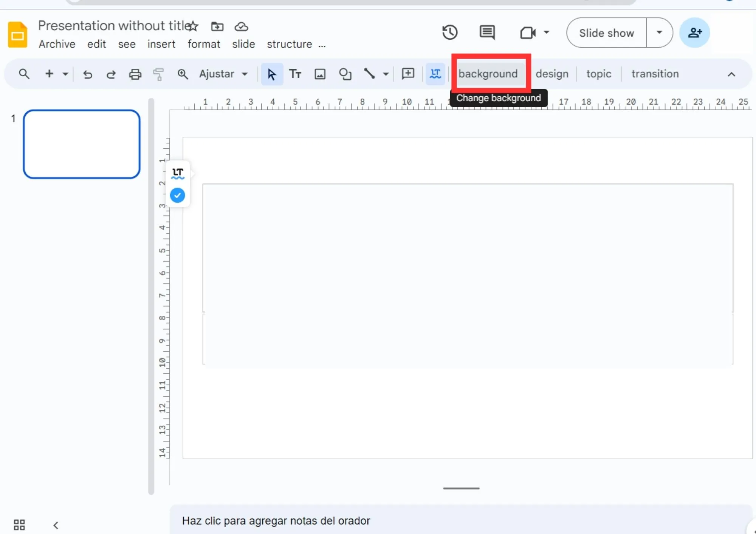Click the line draw tool icon

click(x=369, y=73)
